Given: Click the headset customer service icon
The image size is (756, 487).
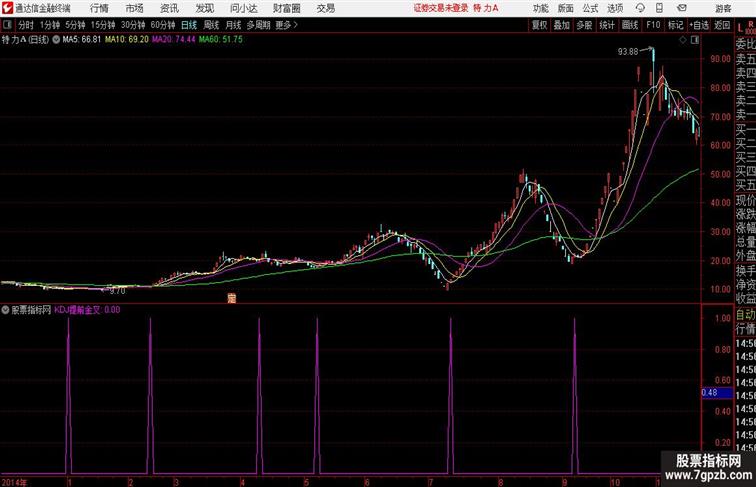Looking at the screenshot, I should tap(640, 8).
